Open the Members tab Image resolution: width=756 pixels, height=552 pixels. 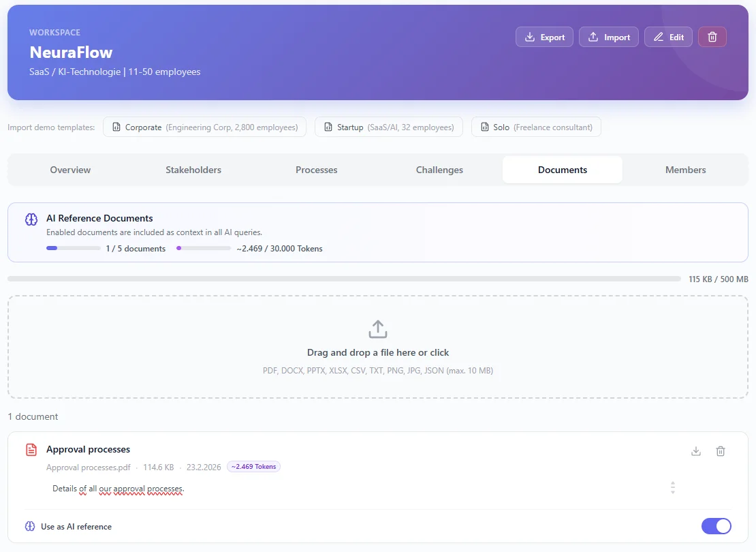(685, 170)
